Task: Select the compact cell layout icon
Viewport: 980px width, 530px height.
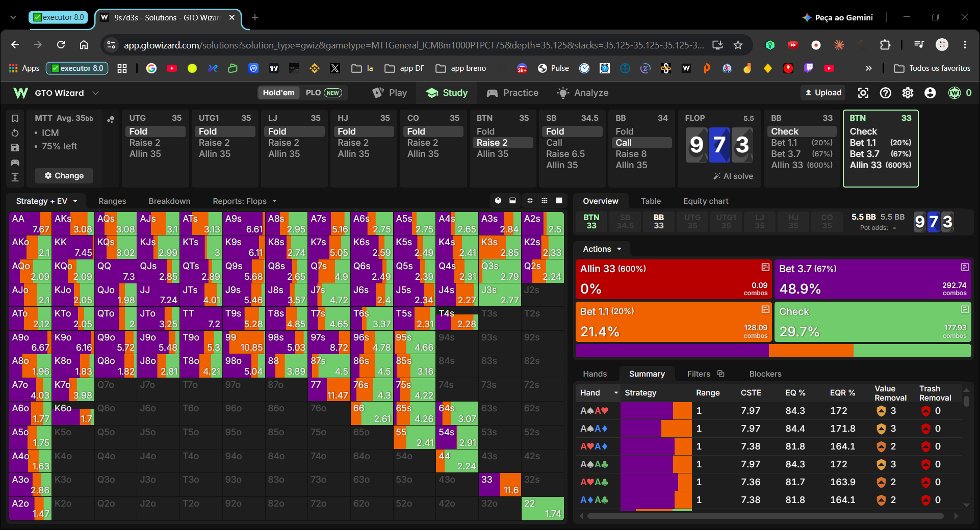Action: click(530, 201)
